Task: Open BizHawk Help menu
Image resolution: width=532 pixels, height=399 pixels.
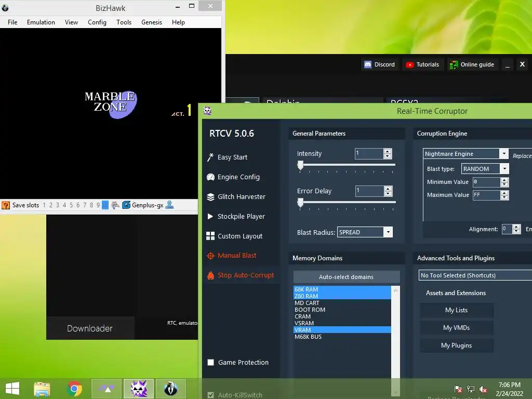Action: [178, 22]
